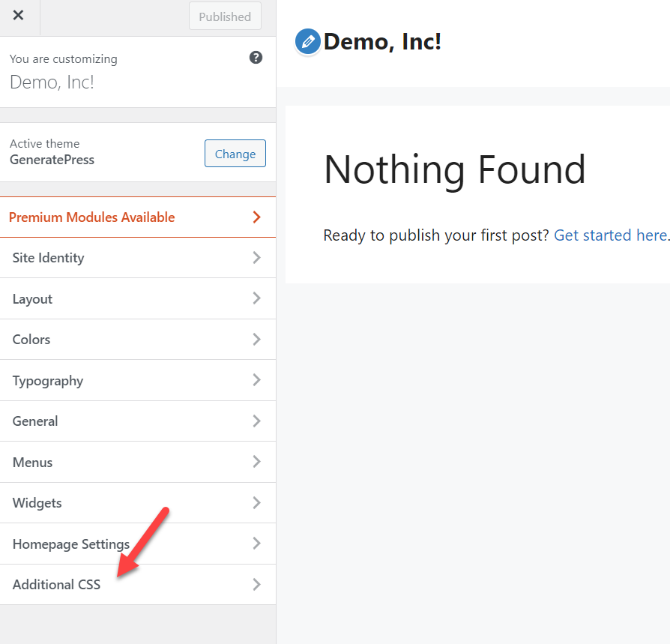Open the Menus section
The width and height of the screenshot is (670, 644).
[x=138, y=462]
